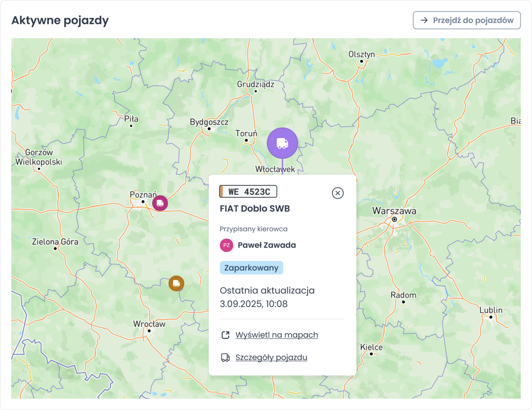Click the arrow icon in Przejdź do pojazdów
532x410 pixels.
(x=424, y=20)
